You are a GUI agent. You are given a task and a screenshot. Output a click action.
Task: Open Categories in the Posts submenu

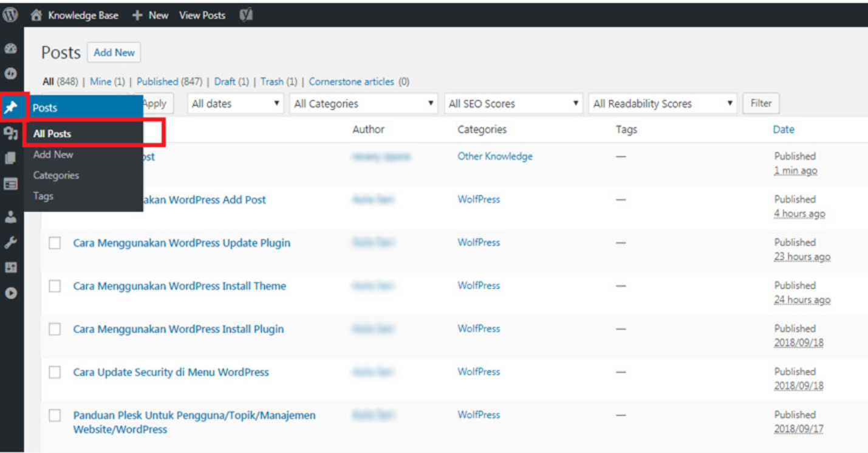click(x=56, y=175)
